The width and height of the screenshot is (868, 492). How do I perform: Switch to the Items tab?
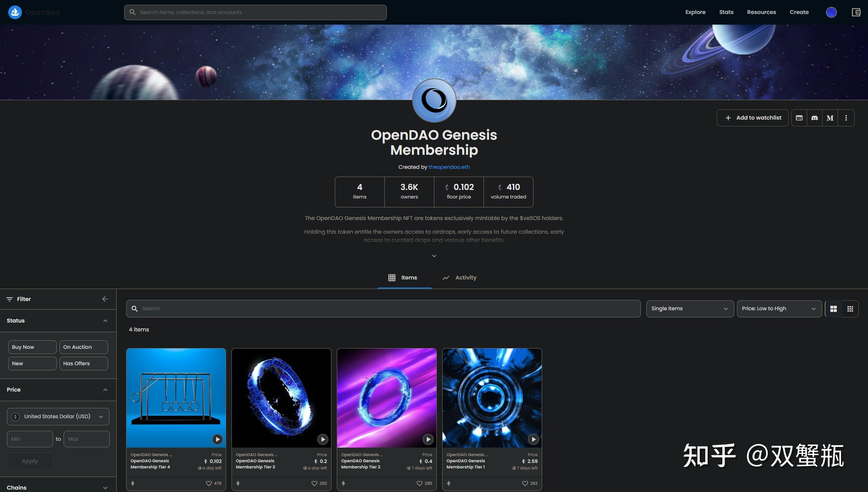click(404, 278)
